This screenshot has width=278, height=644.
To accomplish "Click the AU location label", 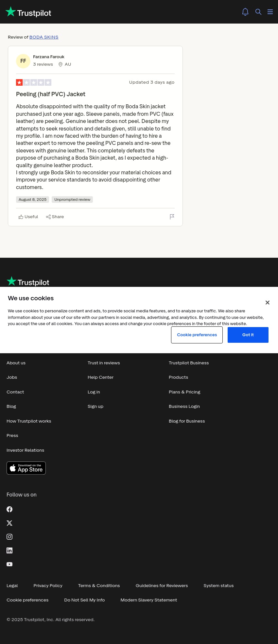I will point(65,64).
